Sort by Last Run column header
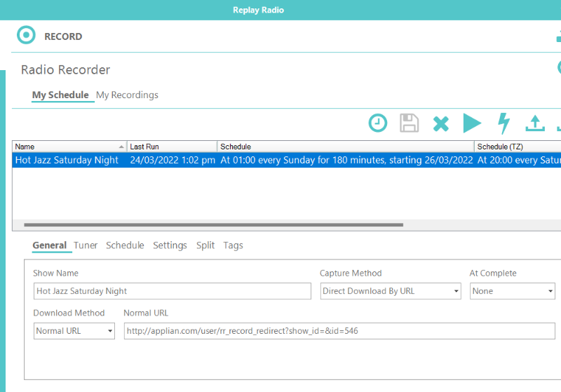 172,147
